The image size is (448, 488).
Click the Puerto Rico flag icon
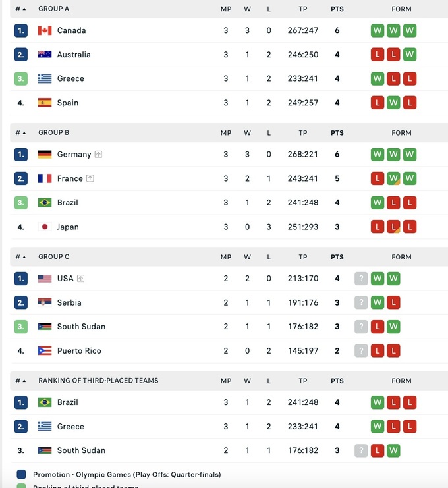[x=45, y=351]
